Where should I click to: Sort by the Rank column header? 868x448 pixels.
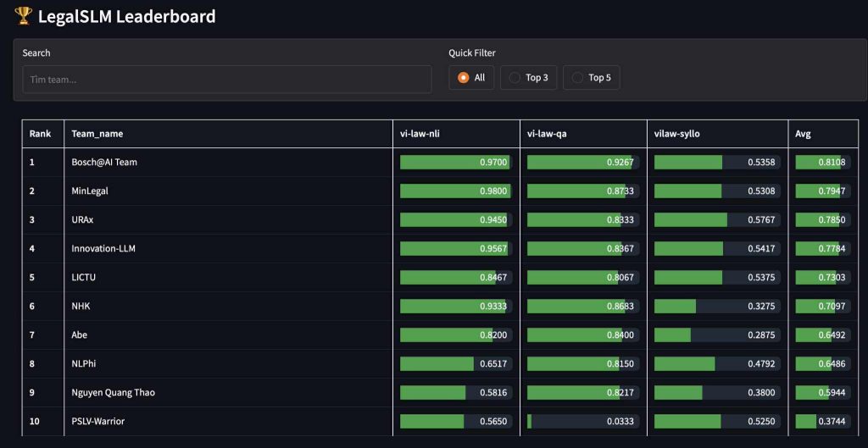click(41, 134)
